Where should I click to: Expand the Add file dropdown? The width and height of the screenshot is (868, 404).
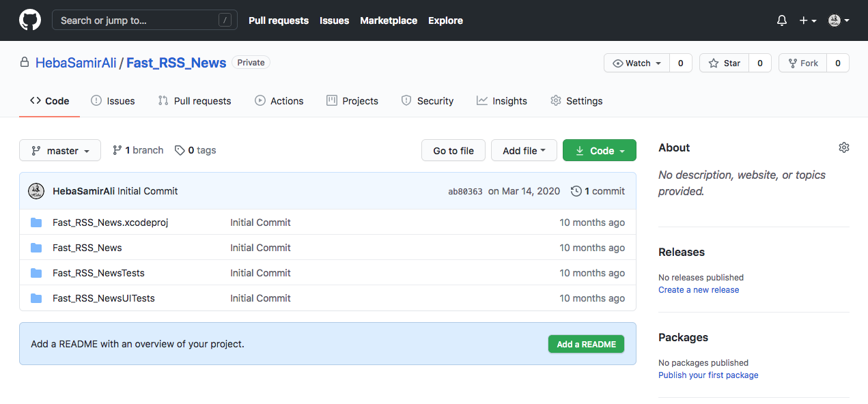coord(524,150)
